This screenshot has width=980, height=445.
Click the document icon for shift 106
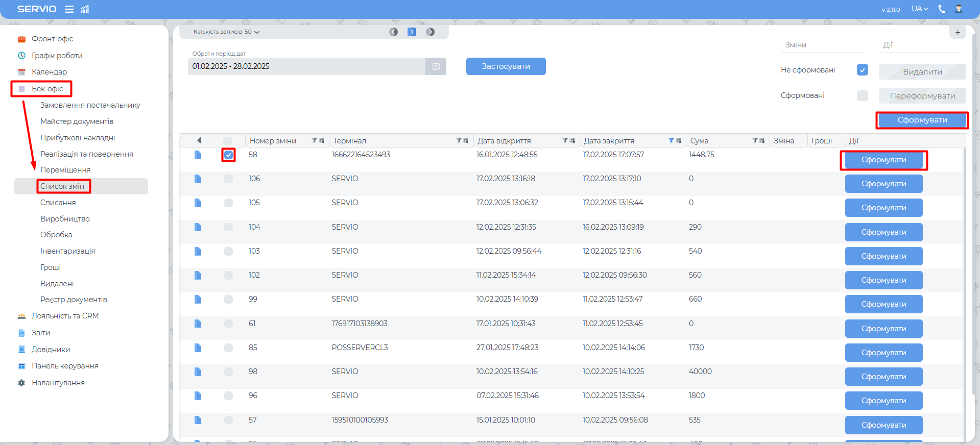click(x=198, y=179)
